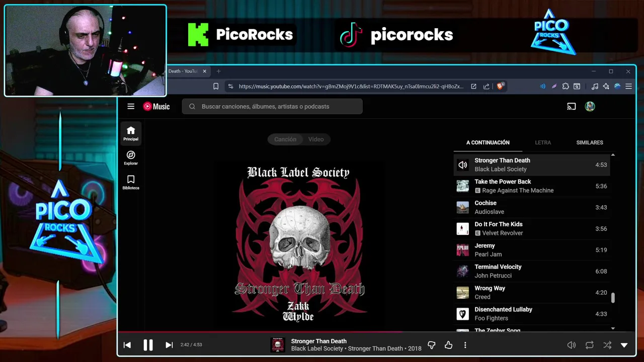
Task: Switch to Canción mode
Action: [285, 139]
